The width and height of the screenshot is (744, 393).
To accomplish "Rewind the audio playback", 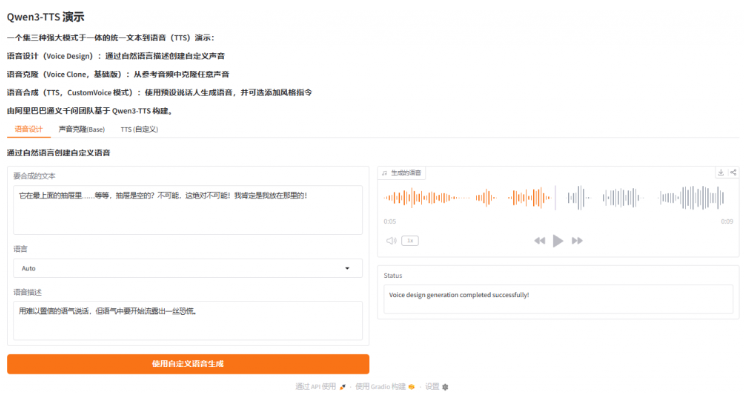I will 539,241.
